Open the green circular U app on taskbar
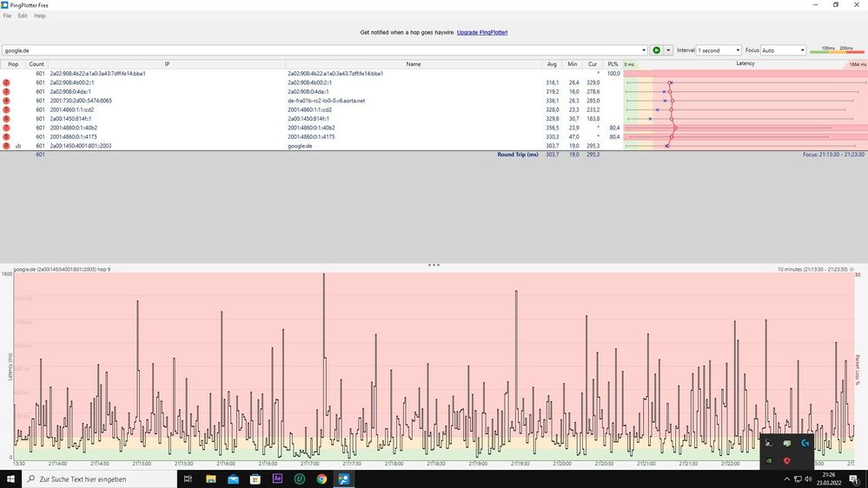This screenshot has height=488, width=868. pos(300,479)
